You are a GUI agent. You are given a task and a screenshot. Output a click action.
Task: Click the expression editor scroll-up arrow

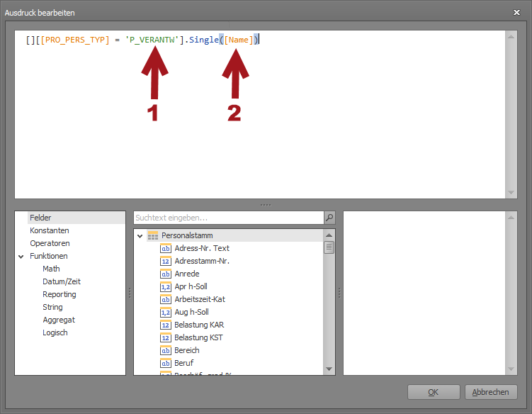click(511, 37)
